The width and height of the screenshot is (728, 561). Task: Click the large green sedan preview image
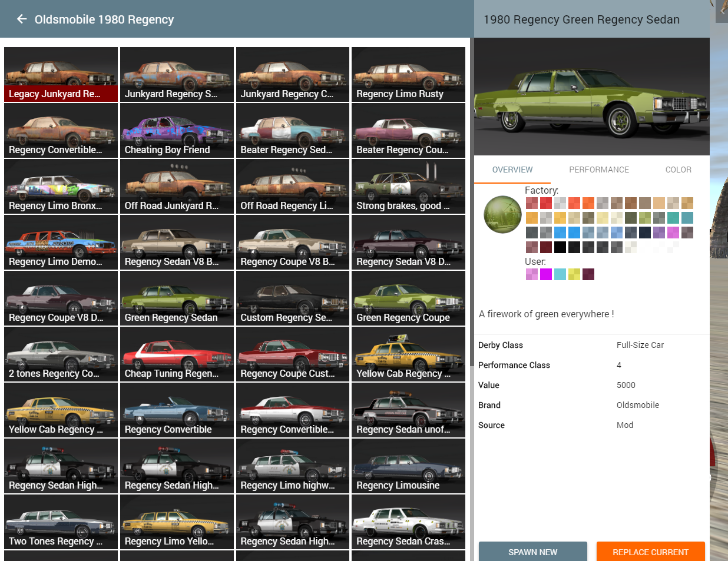coord(591,97)
